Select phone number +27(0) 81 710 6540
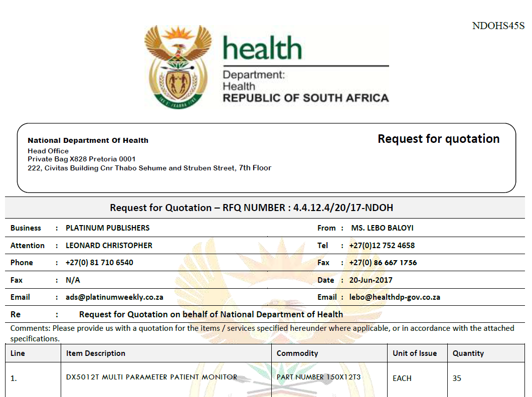The image size is (532, 397). [x=99, y=263]
